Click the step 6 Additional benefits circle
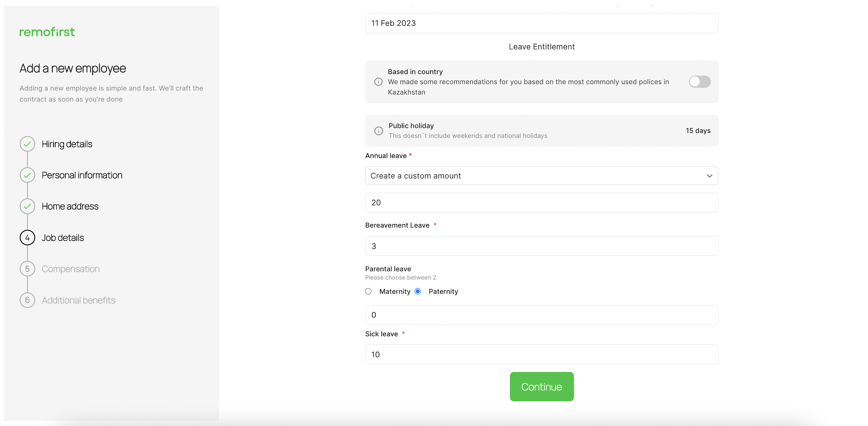Viewport: 868px width, 426px height. [x=27, y=300]
